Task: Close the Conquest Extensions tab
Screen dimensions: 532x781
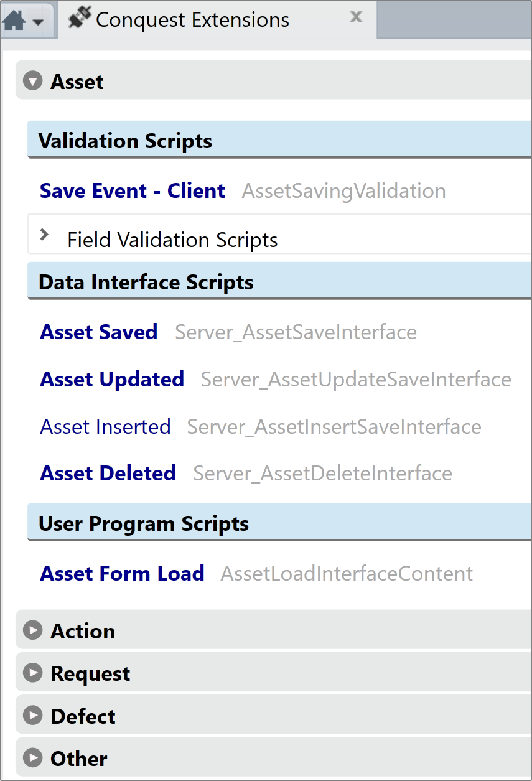Action: [356, 17]
